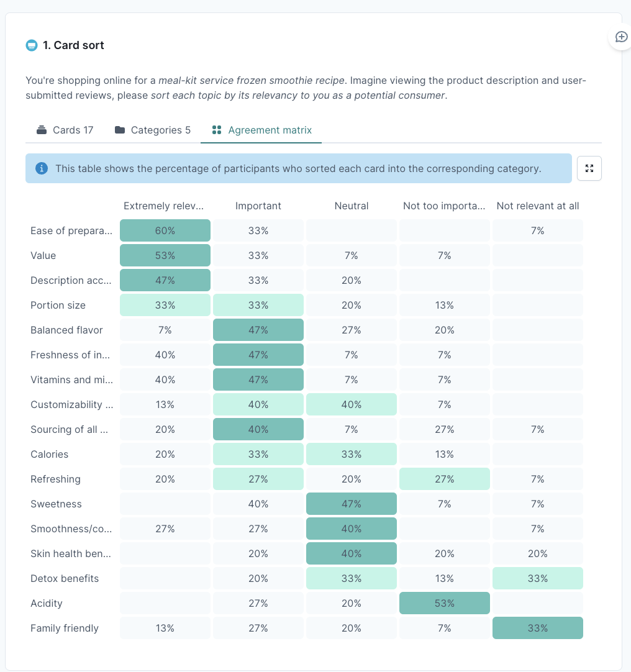Click the Not too important column header
631x672 pixels.
click(x=444, y=206)
